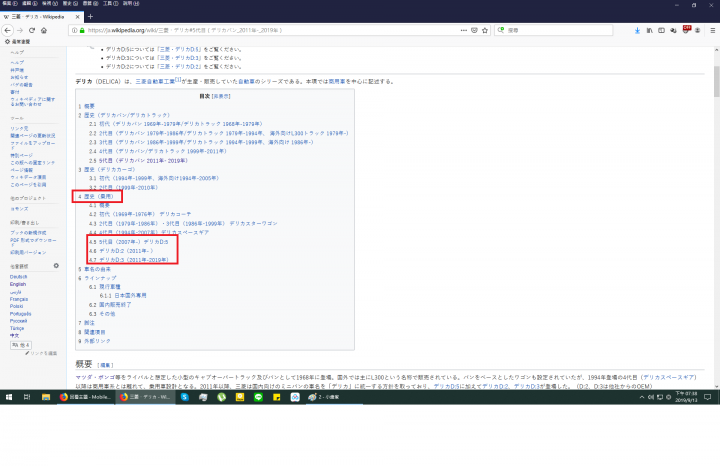
Task: Show hidden system tray icons
Action: coord(641,397)
